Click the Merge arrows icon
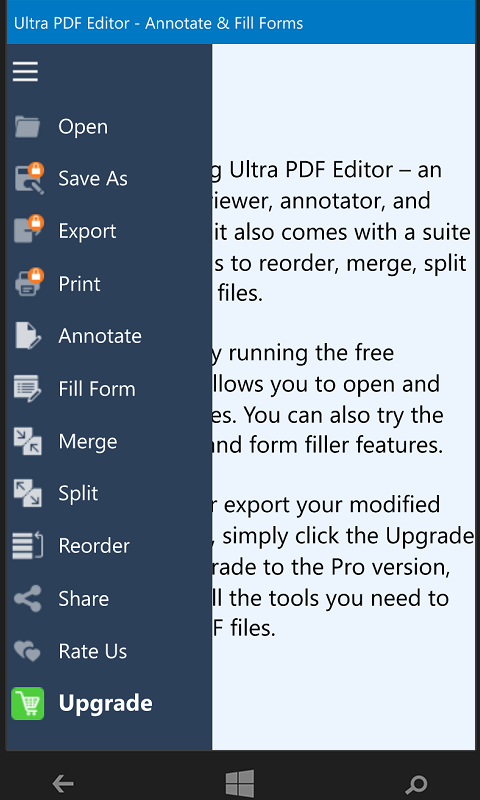 [28, 441]
